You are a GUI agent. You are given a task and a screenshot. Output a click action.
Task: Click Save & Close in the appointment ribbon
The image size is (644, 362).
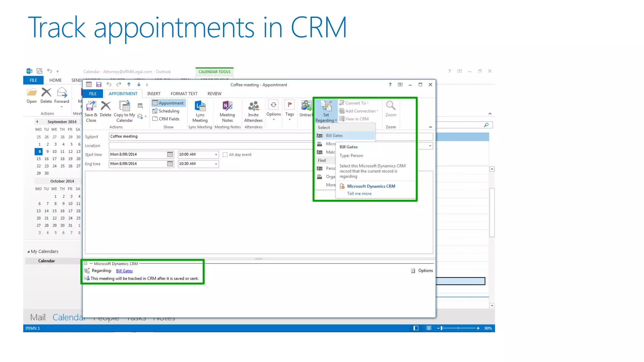pos(91,112)
